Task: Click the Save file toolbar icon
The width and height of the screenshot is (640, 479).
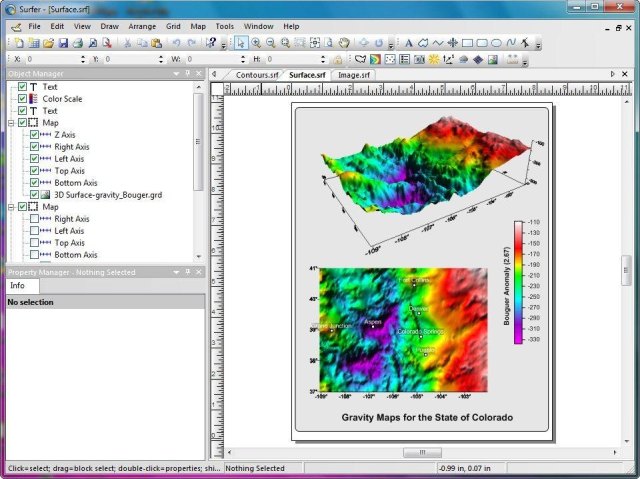Action: pyautogui.click(x=63, y=43)
